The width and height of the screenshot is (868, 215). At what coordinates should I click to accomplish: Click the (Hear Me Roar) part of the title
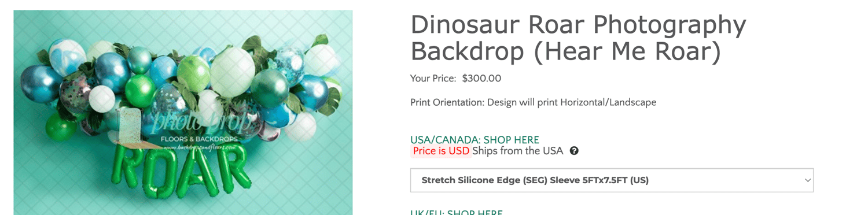tap(627, 51)
